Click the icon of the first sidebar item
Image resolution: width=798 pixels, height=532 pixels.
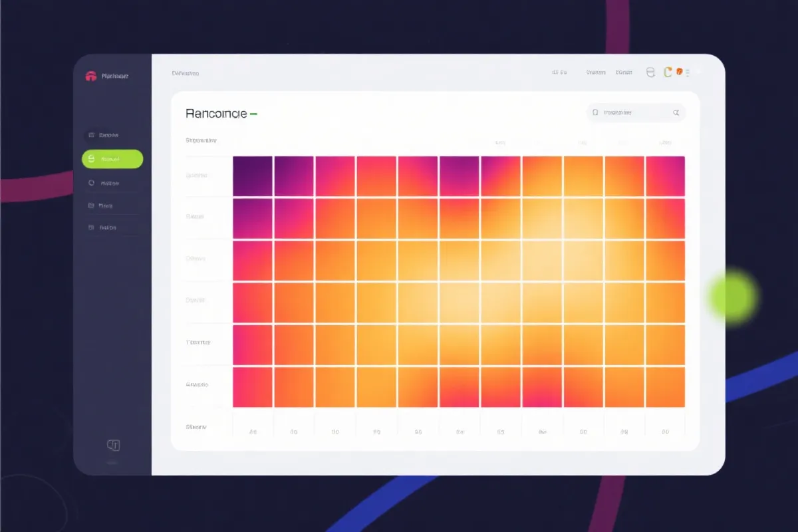tap(91, 135)
